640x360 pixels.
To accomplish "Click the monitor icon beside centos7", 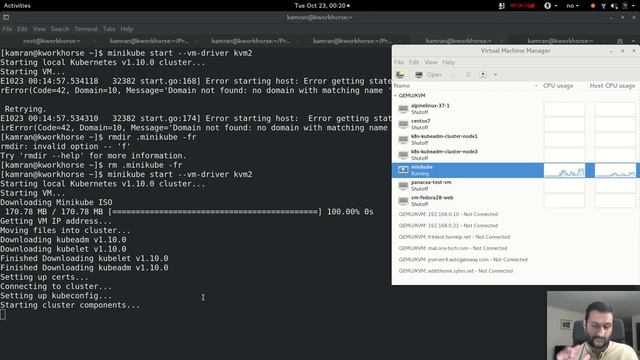I will tap(403, 124).
